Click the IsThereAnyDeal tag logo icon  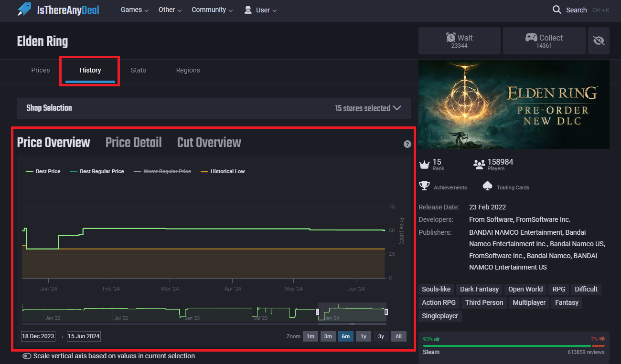pos(24,10)
